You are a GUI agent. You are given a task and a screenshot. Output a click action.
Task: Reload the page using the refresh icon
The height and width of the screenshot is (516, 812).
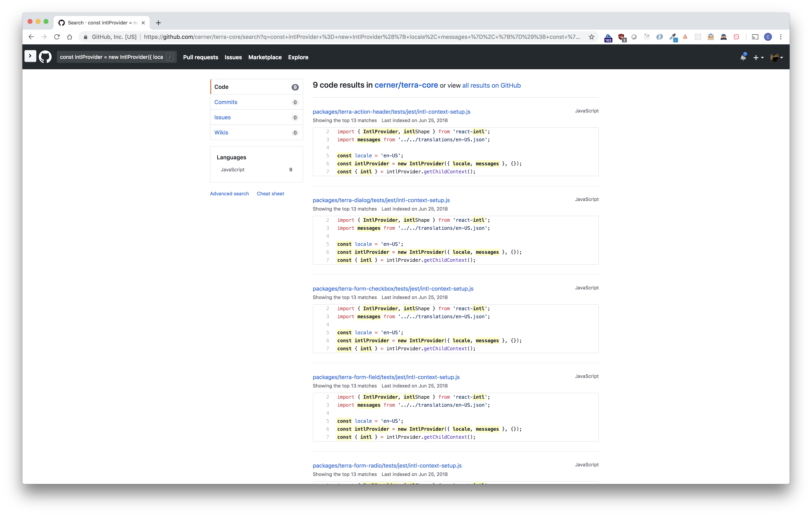(57, 37)
